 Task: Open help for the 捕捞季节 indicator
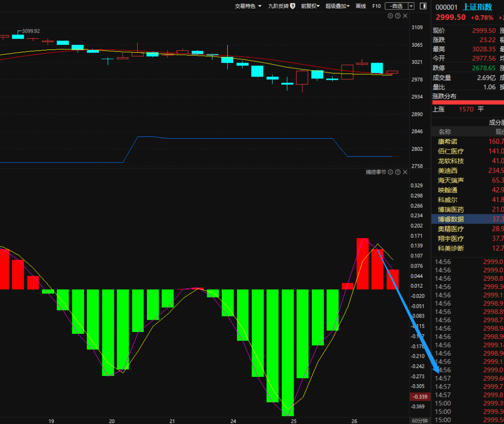398,172
